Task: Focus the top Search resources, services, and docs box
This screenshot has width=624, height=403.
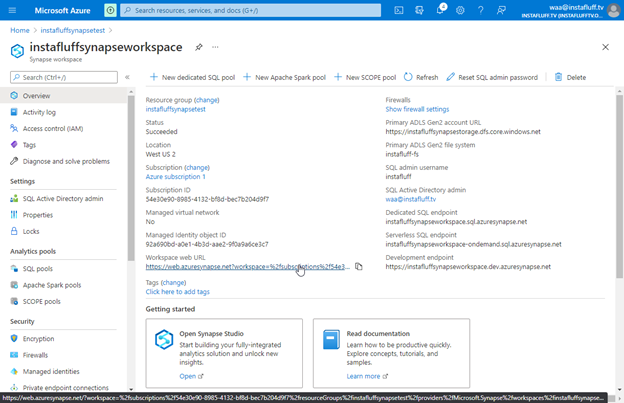Action: tap(251, 10)
